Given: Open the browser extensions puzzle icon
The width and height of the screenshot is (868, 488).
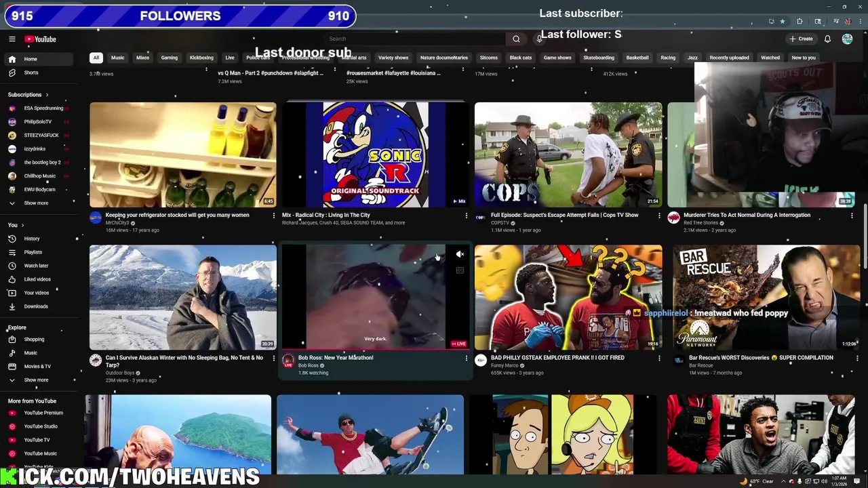Looking at the screenshot, I should [800, 22].
